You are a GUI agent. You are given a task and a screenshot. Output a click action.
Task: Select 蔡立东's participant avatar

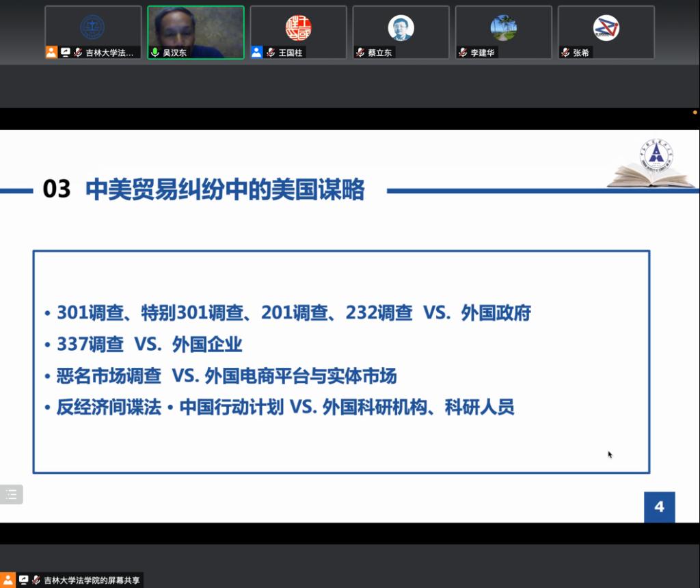[401, 28]
